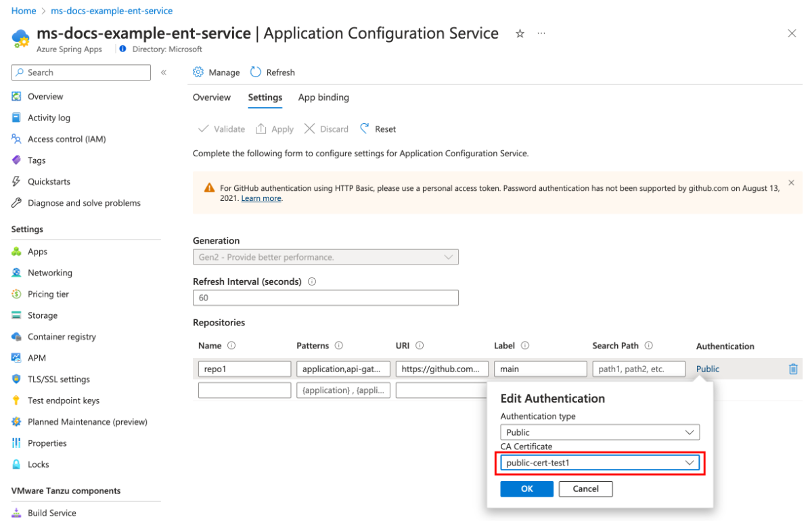812x521 pixels.
Task: Open the Authentication type dropdown
Action: pos(600,432)
